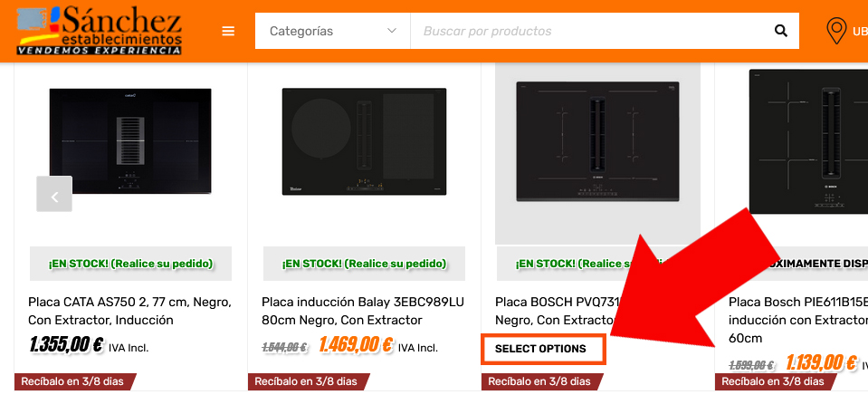868x414 pixels.
Task: Click the Bosch PVQ731 hob image
Action: pyautogui.click(x=598, y=142)
